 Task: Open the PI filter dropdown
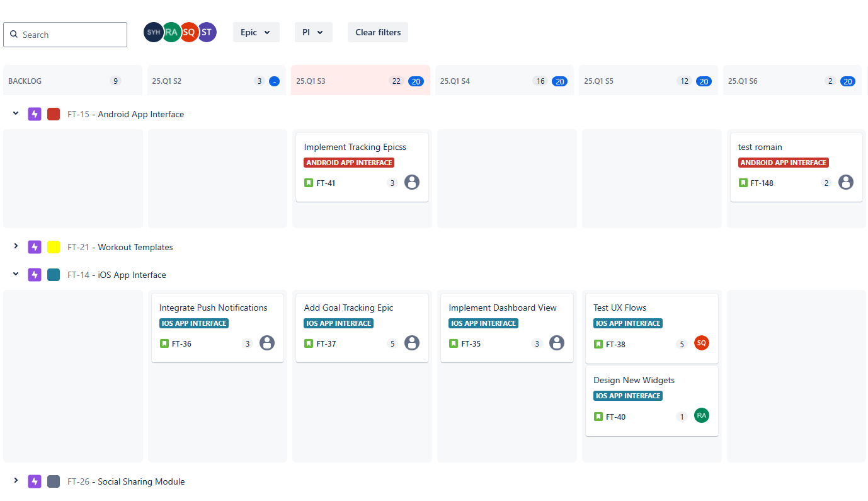click(313, 32)
